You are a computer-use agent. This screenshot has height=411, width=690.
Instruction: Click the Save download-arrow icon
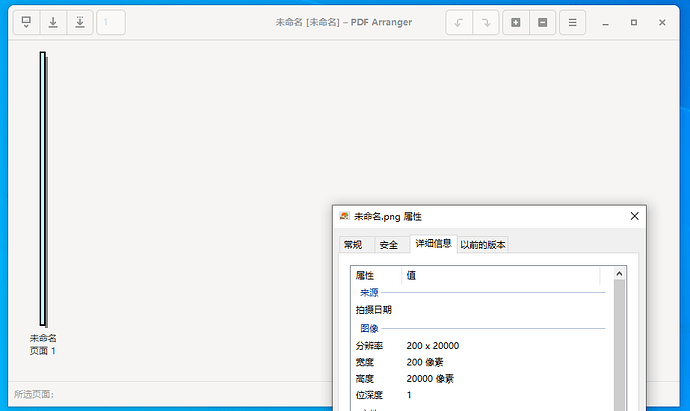[53, 22]
